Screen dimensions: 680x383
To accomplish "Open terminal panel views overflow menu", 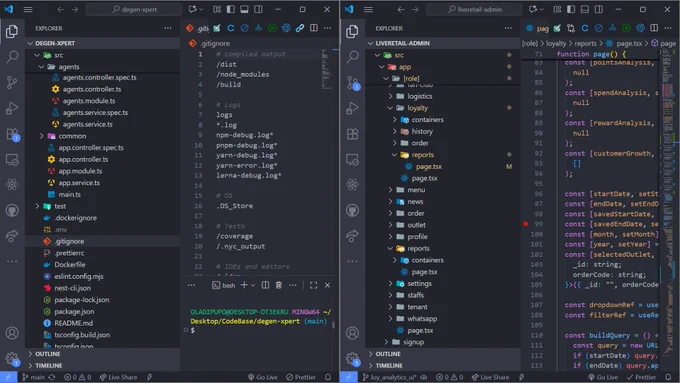I will [x=191, y=285].
